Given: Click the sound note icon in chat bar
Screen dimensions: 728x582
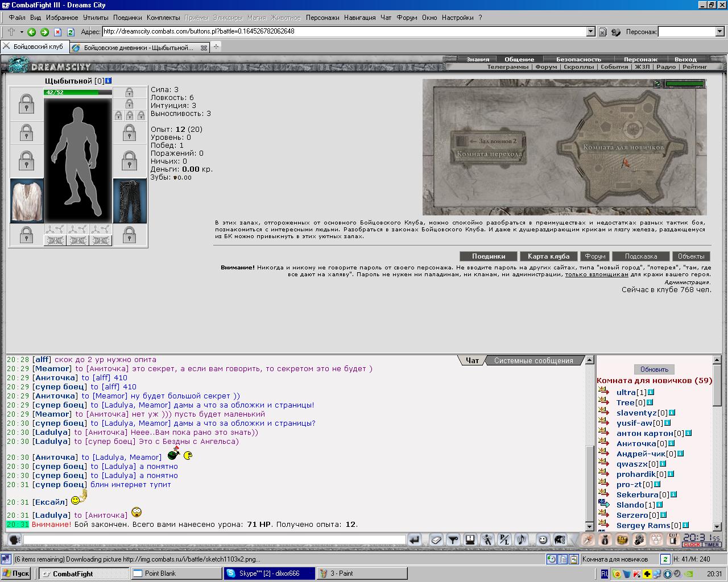Looking at the screenshot, I should tap(521, 539).
